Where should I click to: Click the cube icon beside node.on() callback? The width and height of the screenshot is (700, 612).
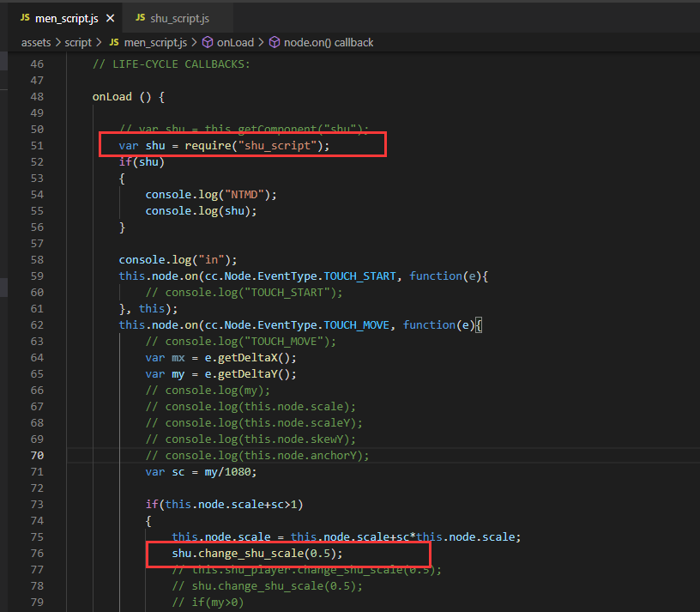pos(275,42)
